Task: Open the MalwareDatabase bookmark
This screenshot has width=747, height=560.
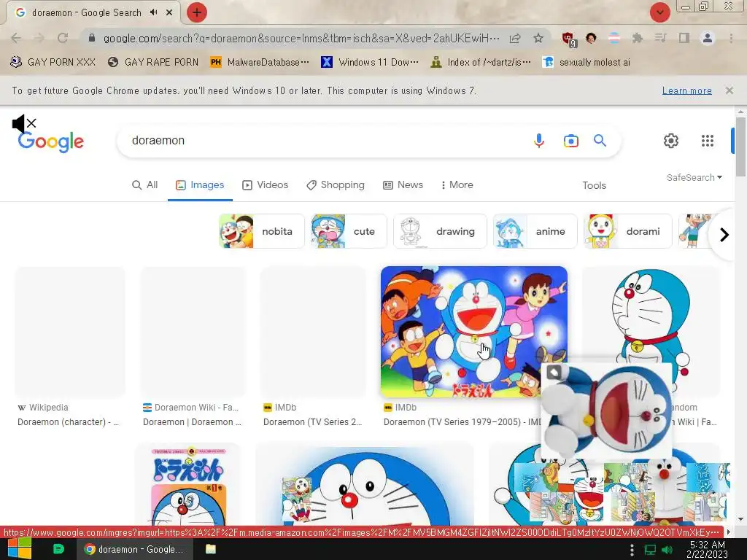Action: point(260,62)
